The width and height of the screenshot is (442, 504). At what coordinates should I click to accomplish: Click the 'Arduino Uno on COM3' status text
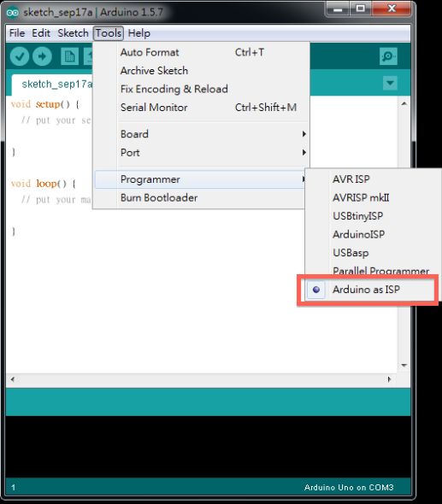pos(349,488)
